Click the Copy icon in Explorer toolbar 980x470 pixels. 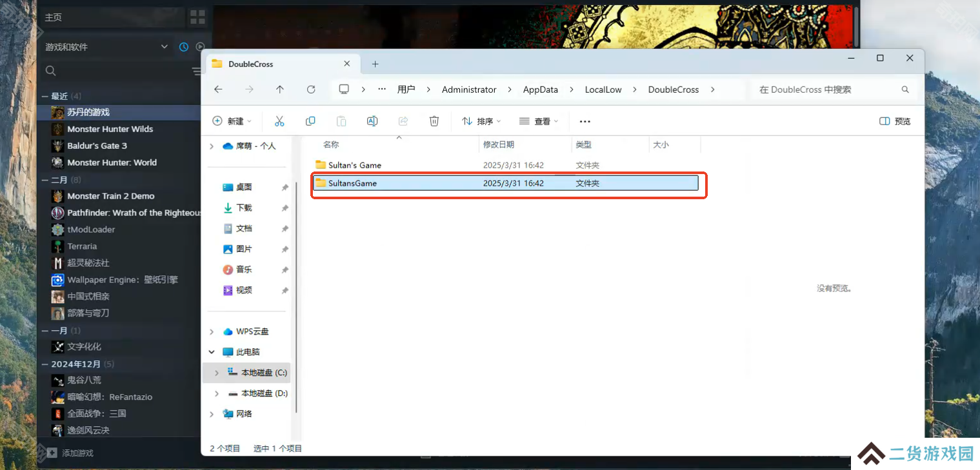tap(310, 121)
